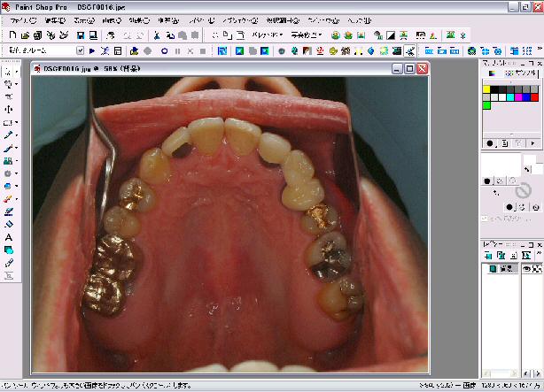This screenshot has height=392, width=544.
Task: Expand the selection tool flyout arrow
Action: [x=16, y=123]
